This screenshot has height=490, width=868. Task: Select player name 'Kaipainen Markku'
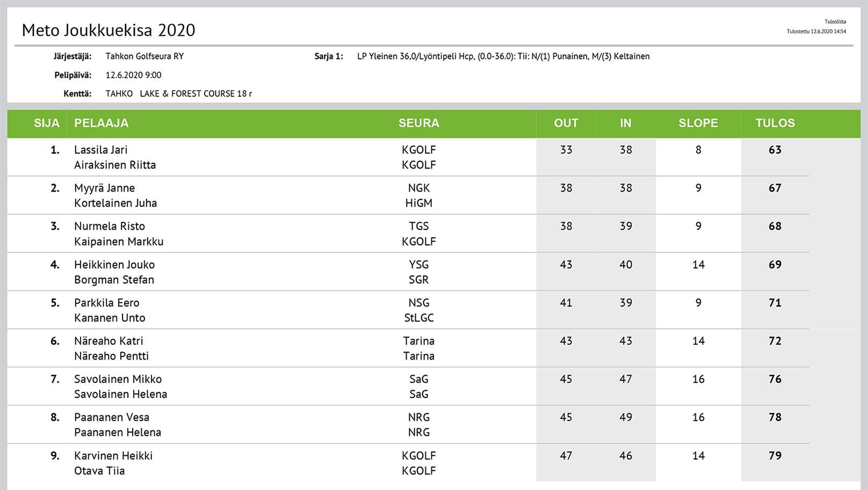(x=119, y=242)
